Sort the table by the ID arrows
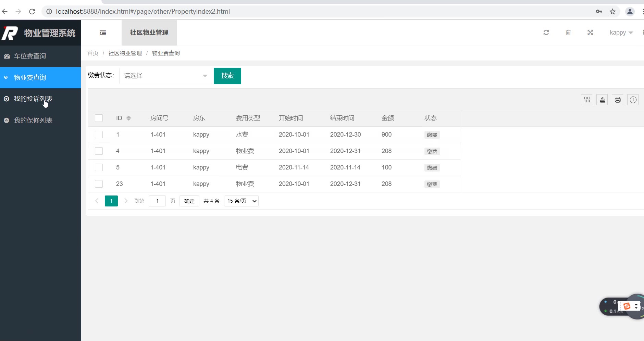Viewport: 644px width, 341px height. (x=129, y=118)
